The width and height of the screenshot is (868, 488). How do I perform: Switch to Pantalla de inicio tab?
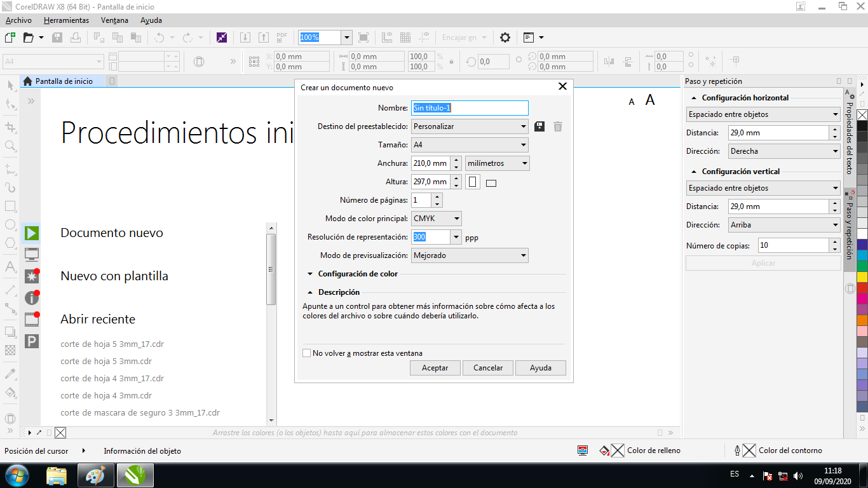tap(64, 81)
